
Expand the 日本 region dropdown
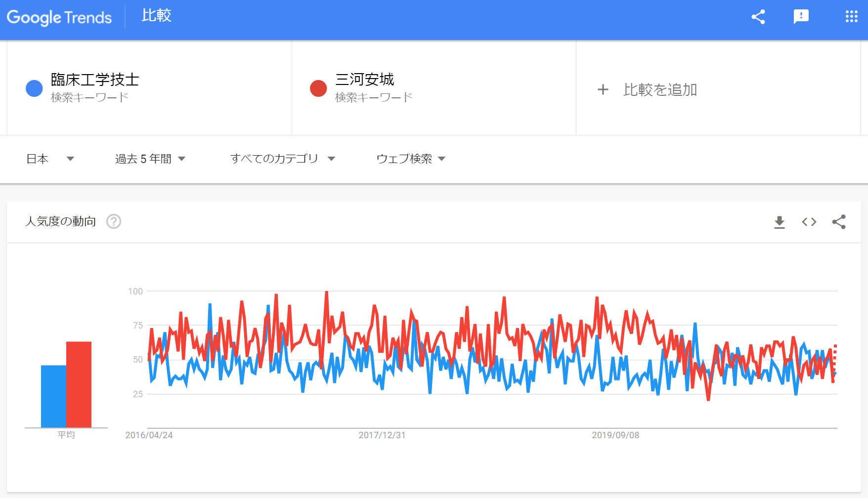[50, 159]
